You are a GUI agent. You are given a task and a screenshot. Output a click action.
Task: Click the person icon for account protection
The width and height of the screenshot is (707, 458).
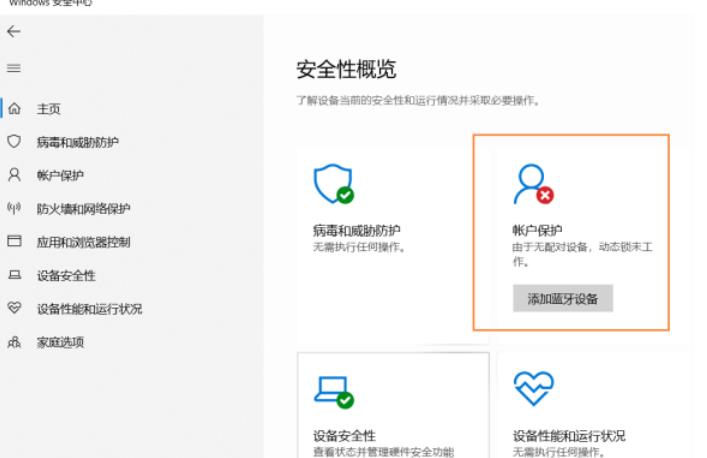coord(14,175)
